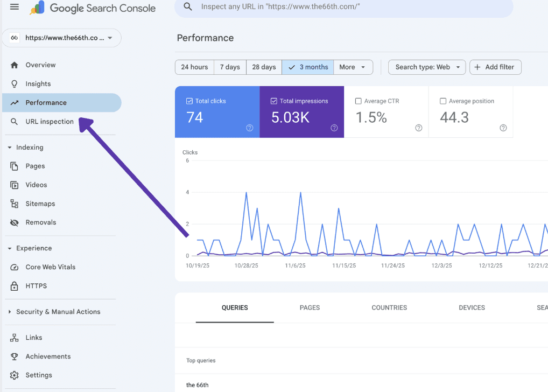Screen dimensions: 548x392
Task: Open Insights in the sidebar
Action: [62, 84]
